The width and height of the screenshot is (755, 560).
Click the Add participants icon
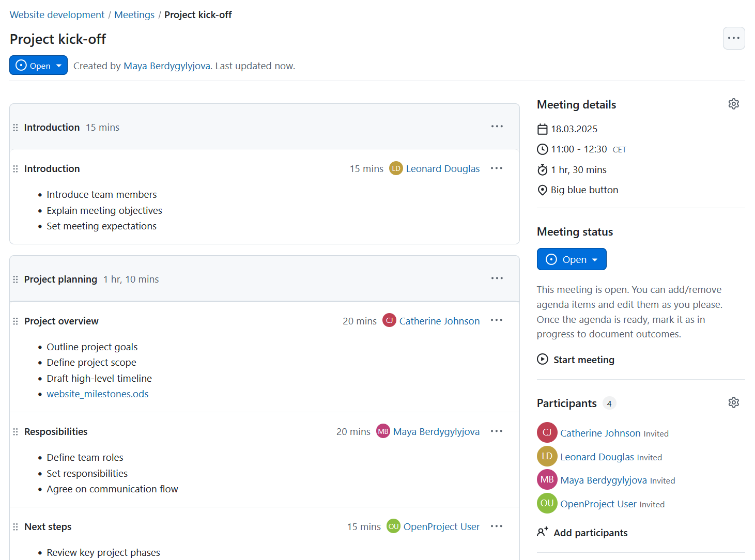coord(543,532)
